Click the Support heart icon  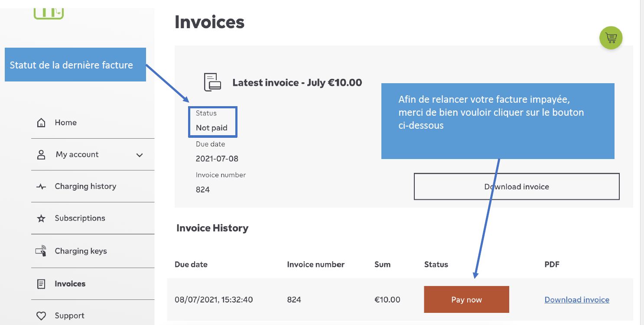[x=41, y=316]
